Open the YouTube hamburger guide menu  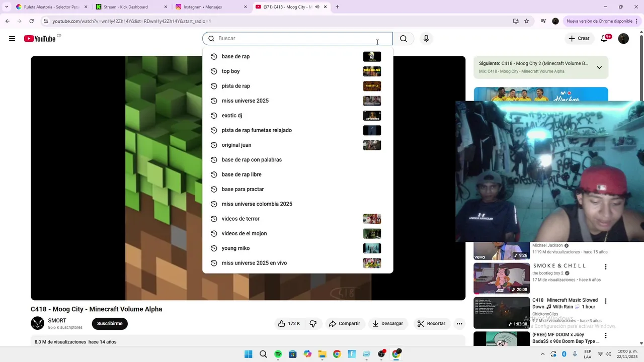coord(12,39)
